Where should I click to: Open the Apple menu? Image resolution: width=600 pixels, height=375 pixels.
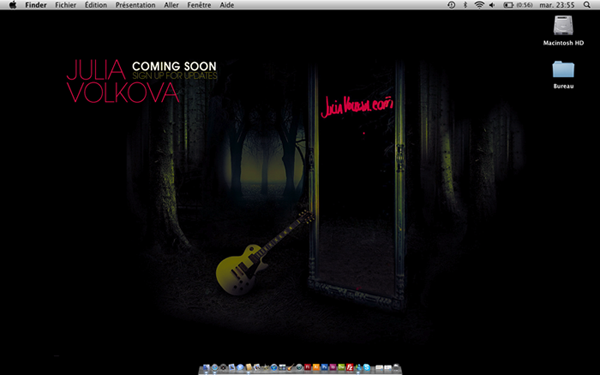tap(13, 5)
